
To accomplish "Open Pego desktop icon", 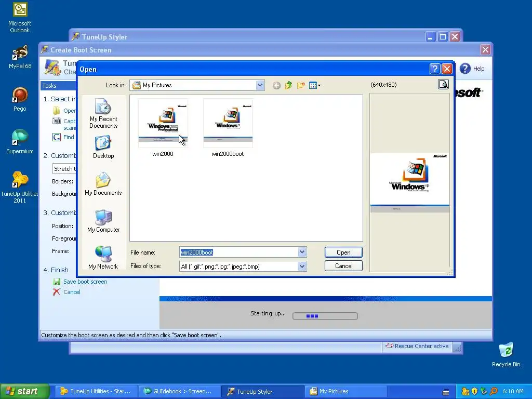I will click(20, 99).
